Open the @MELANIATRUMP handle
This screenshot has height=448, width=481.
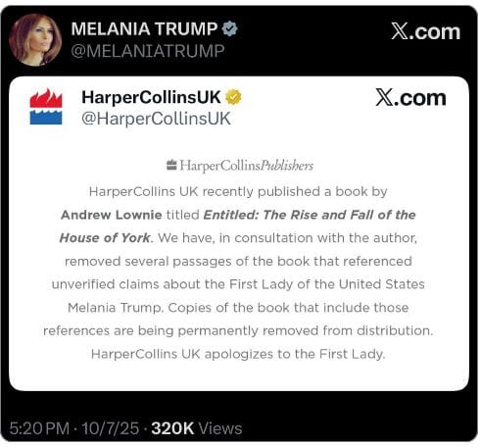(148, 51)
